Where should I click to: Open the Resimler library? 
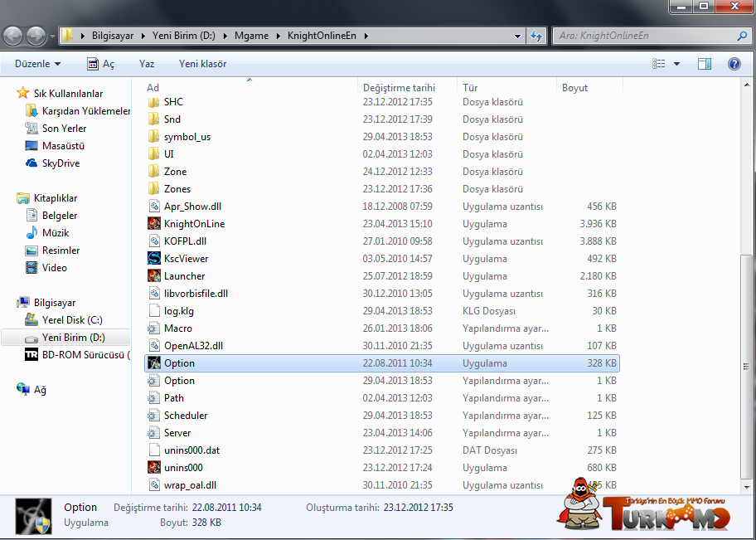[x=52, y=251]
